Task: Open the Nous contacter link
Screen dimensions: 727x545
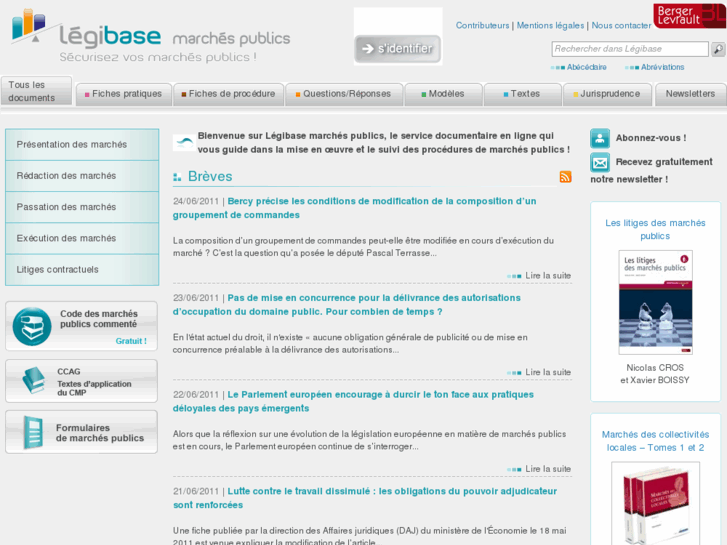Action: coord(621,26)
